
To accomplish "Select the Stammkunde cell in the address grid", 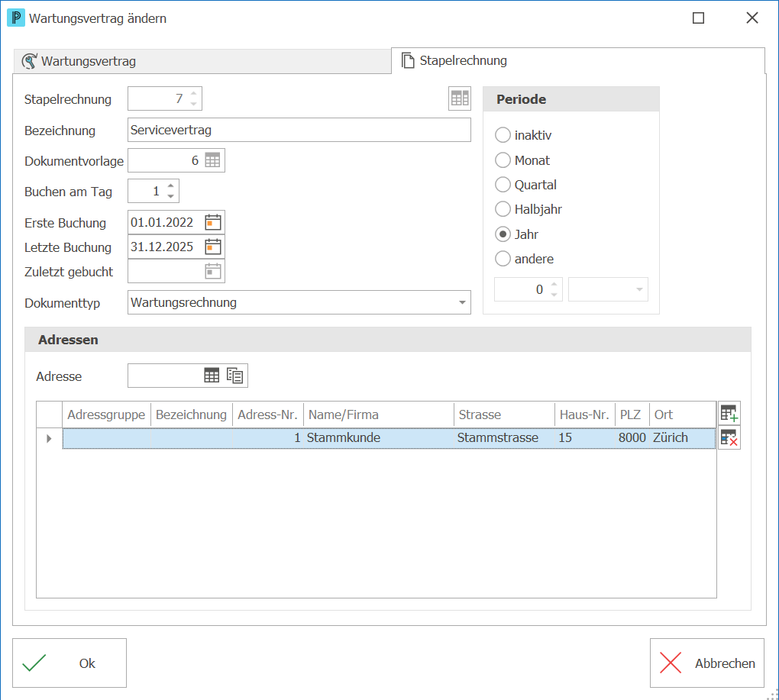I will (379, 438).
